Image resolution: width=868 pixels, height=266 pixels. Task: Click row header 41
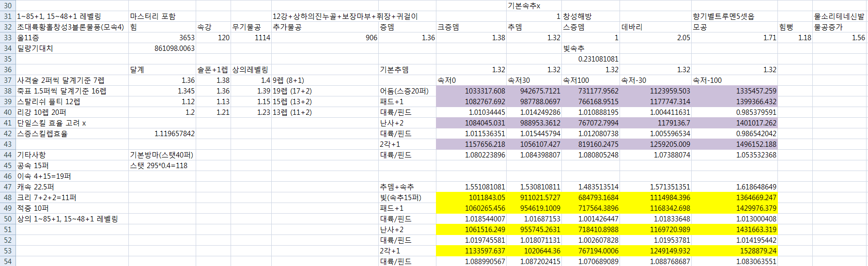pos(8,123)
